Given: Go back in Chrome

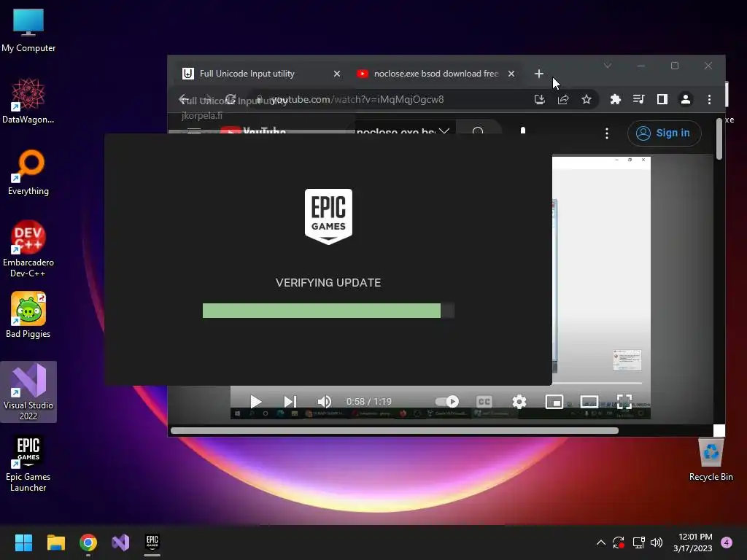Looking at the screenshot, I should tap(184, 99).
